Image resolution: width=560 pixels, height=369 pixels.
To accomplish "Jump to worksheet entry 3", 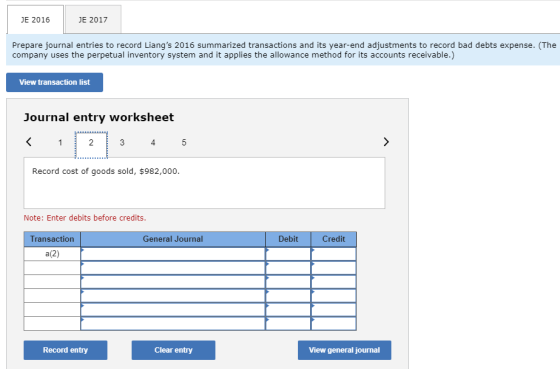I will click(122, 143).
